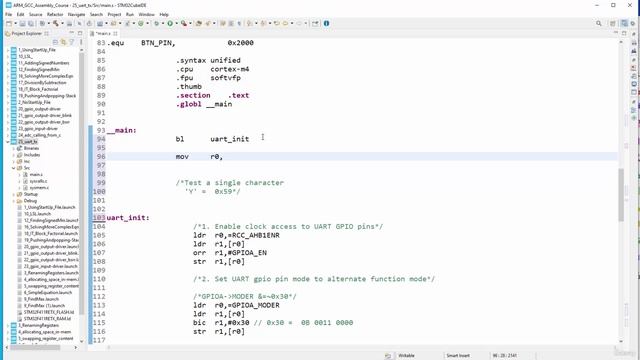Place cursor after 'mov r0,' on line 96
The height and width of the screenshot is (360, 640).
pos(224,156)
